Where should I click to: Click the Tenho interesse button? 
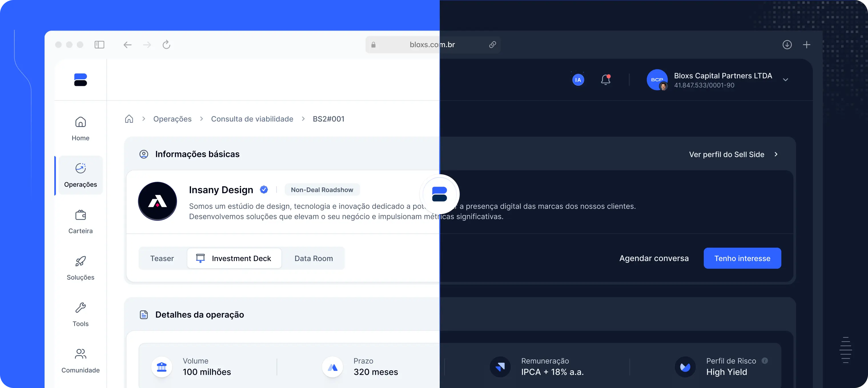pyautogui.click(x=742, y=258)
